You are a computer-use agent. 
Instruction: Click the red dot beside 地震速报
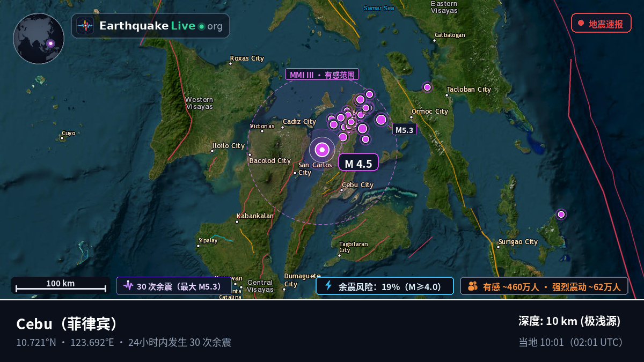[x=581, y=23]
